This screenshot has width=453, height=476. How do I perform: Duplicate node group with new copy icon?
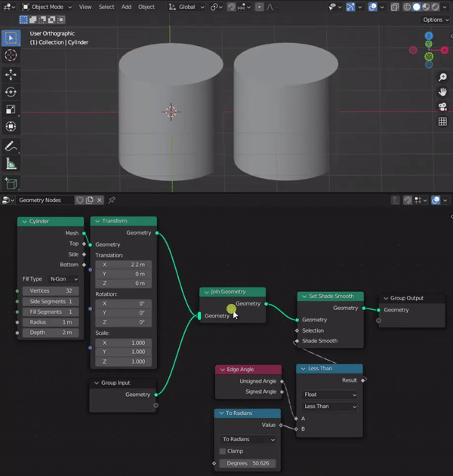coord(90,200)
